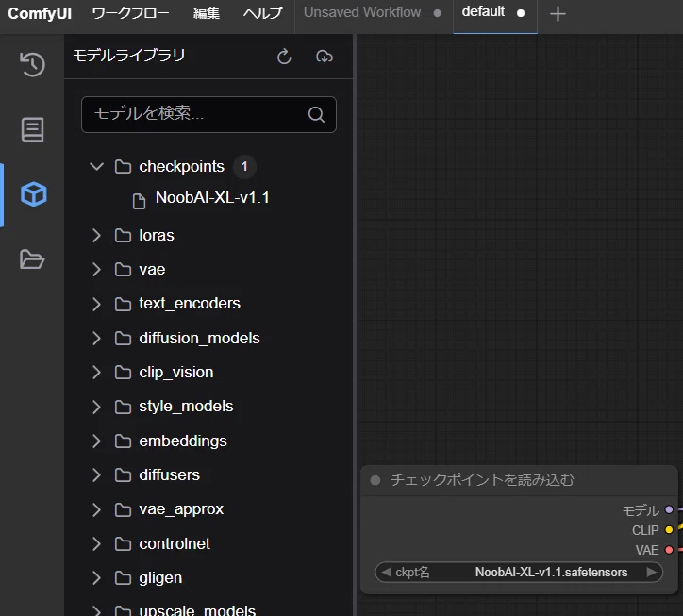Open the queue history sidebar icon
Screen dimensions: 683x616
point(32,64)
